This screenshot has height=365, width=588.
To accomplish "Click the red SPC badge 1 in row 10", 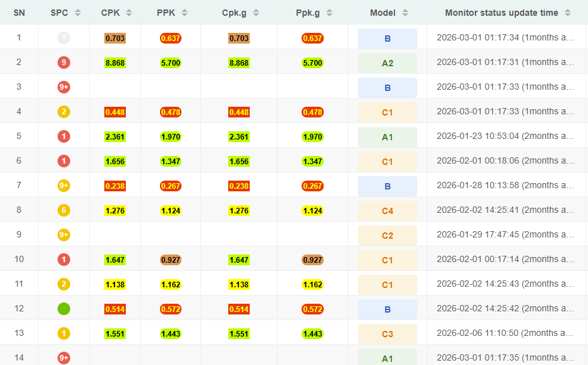I will [x=63, y=260].
